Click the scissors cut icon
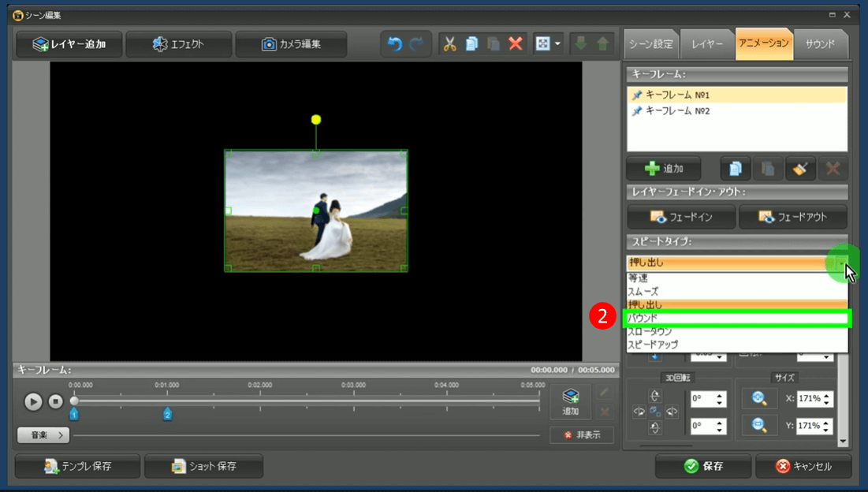The height and width of the screenshot is (492, 868). (449, 44)
